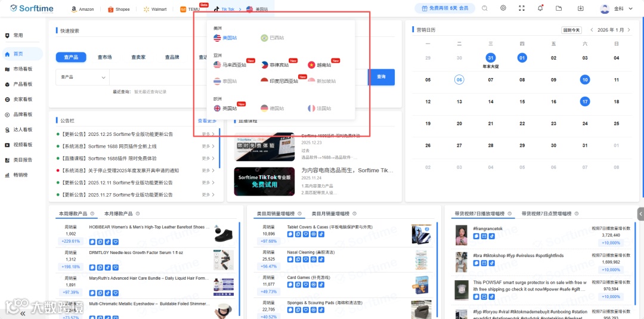Select calendar date 17
Screen dimensions: 644x319
pyautogui.click(x=585, y=101)
